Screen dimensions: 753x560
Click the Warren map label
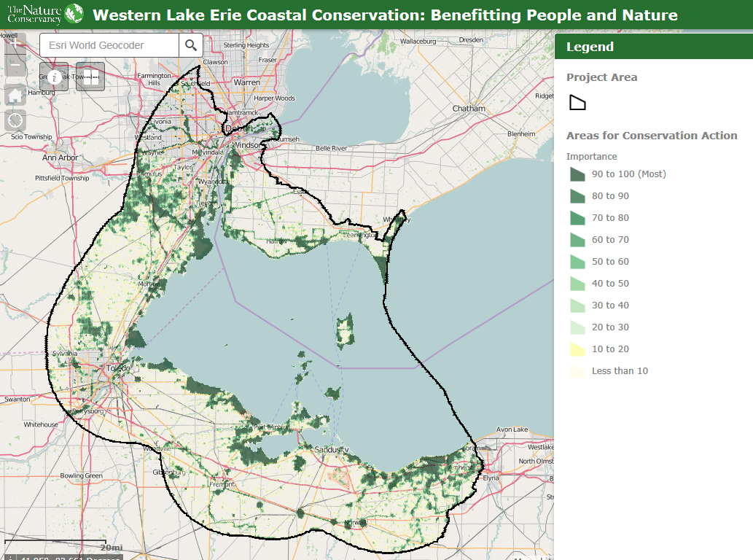click(247, 82)
